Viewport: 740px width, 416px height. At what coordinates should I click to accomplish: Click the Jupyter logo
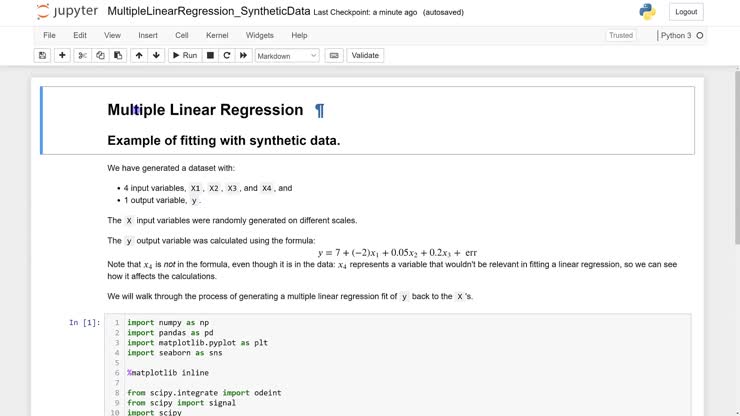coord(67,11)
